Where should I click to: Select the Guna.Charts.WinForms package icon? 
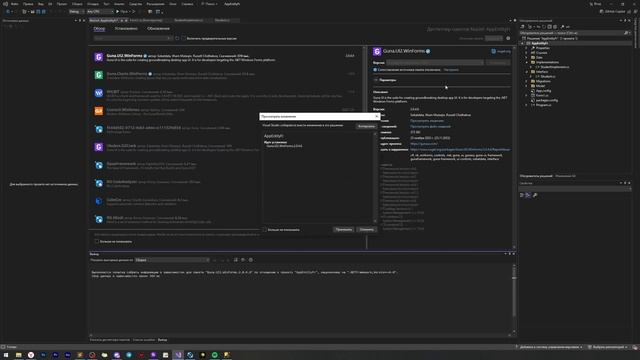99,75
